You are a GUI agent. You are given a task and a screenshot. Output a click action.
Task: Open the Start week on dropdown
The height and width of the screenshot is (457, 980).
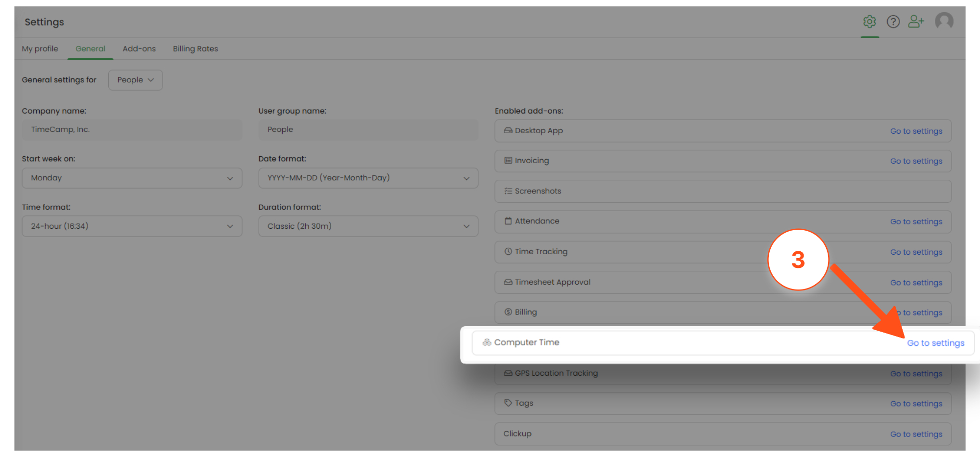pos(132,178)
